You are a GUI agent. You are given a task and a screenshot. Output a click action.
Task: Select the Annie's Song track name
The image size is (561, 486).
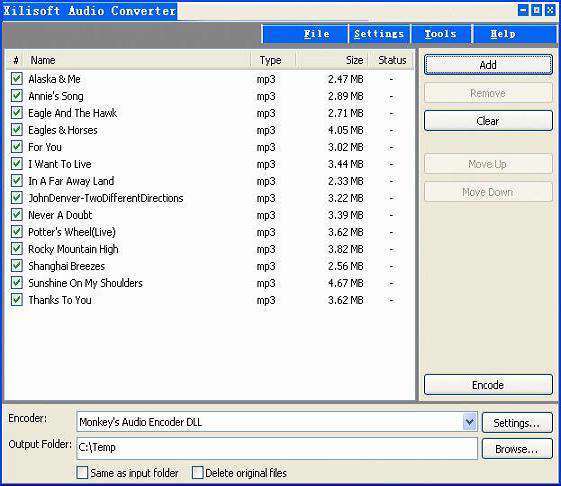coord(56,96)
